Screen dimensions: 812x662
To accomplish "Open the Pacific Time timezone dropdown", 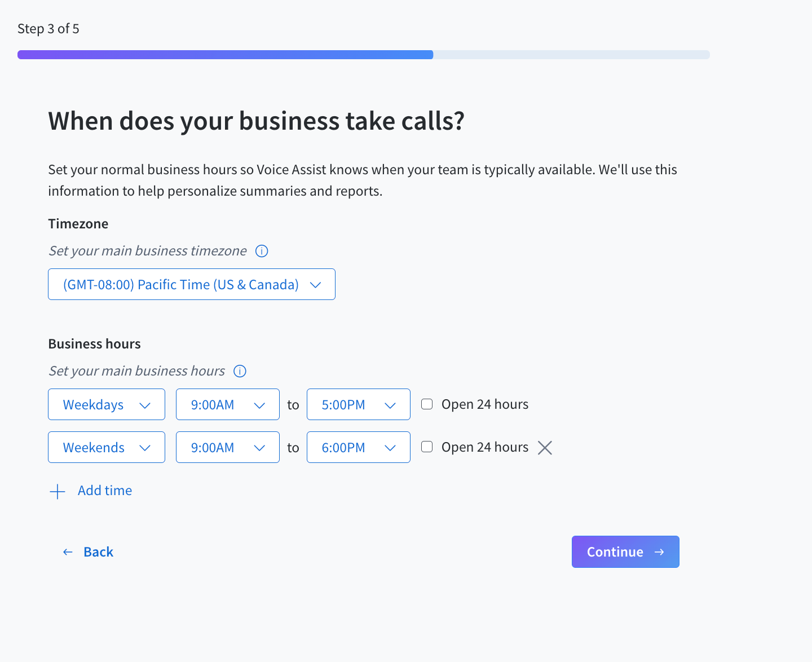I will pos(192,285).
